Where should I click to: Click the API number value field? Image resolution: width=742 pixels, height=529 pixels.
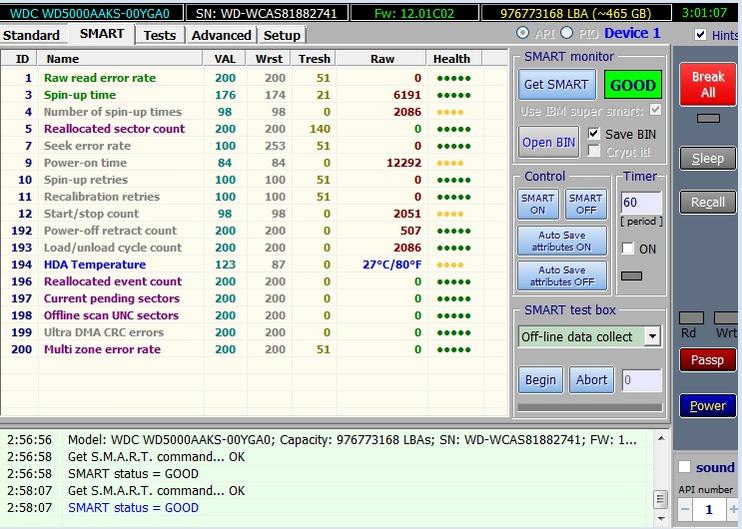(709, 510)
